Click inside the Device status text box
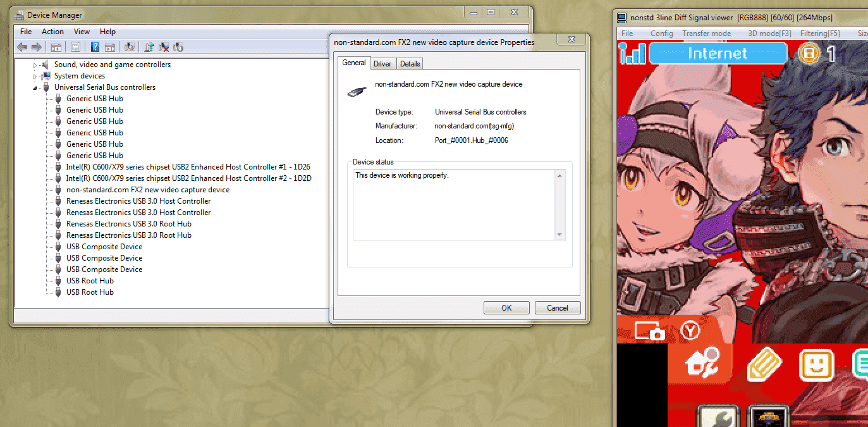Image resolution: width=868 pixels, height=427 pixels. click(454, 205)
